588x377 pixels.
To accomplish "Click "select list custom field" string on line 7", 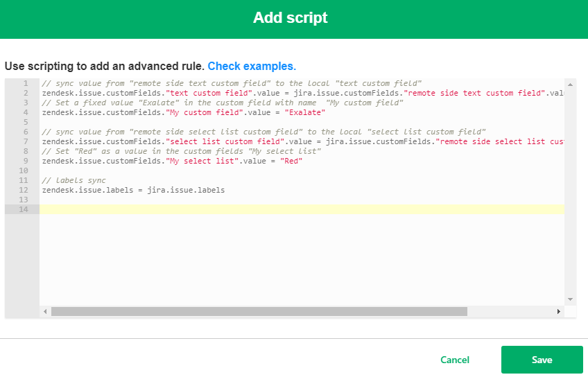I will click(x=225, y=141).
